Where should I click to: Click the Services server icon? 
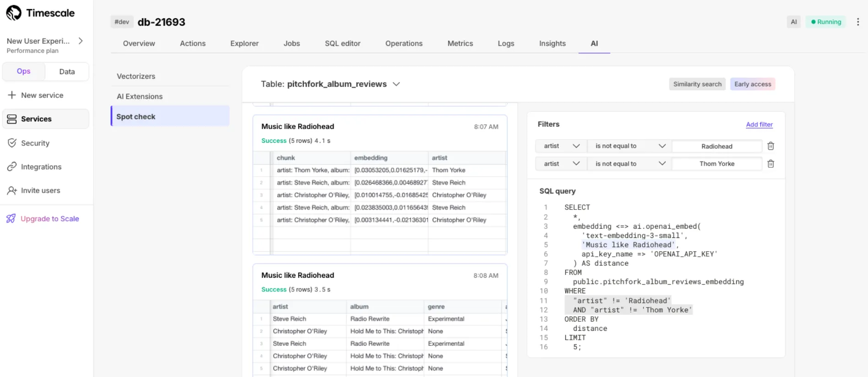pos(12,119)
